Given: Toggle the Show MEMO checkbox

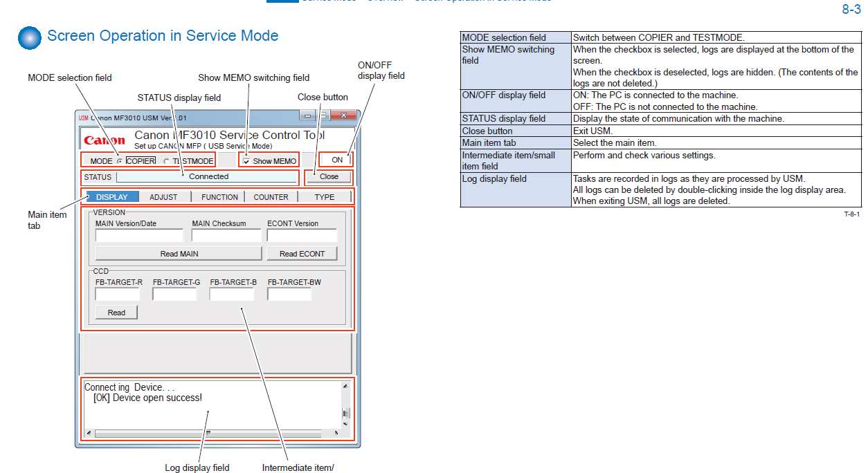Looking at the screenshot, I should (246, 161).
